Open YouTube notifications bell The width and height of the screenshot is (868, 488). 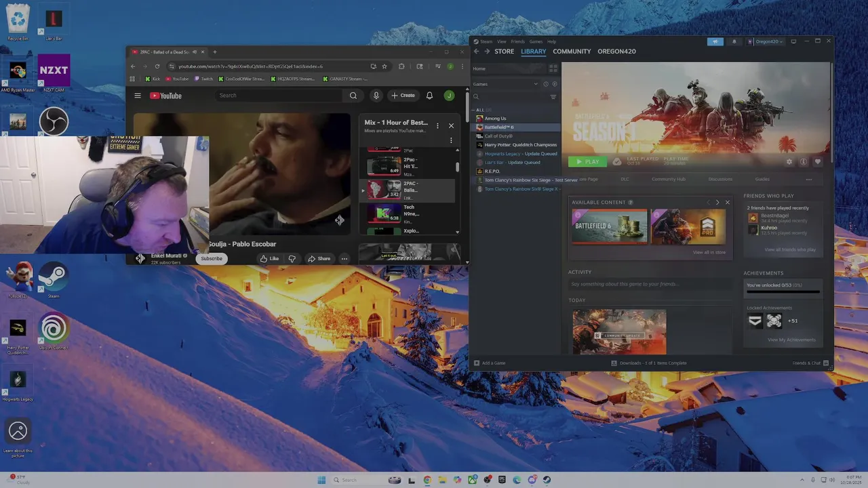(429, 96)
